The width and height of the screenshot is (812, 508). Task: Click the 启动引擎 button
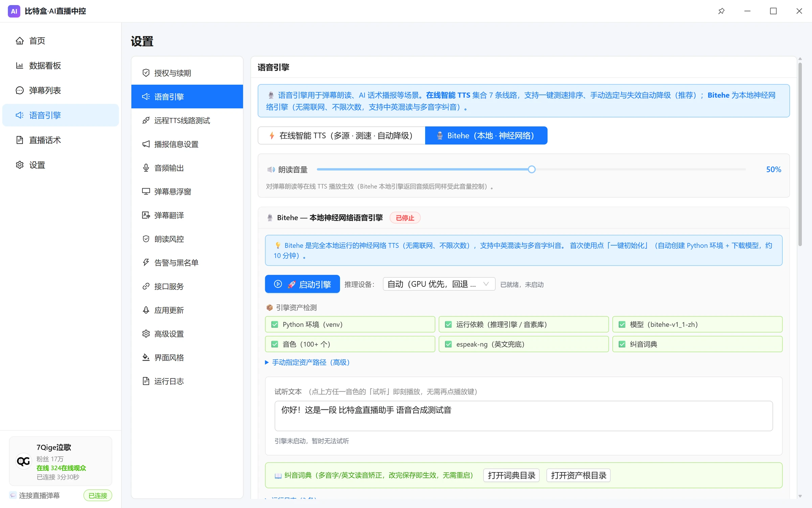(x=302, y=284)
